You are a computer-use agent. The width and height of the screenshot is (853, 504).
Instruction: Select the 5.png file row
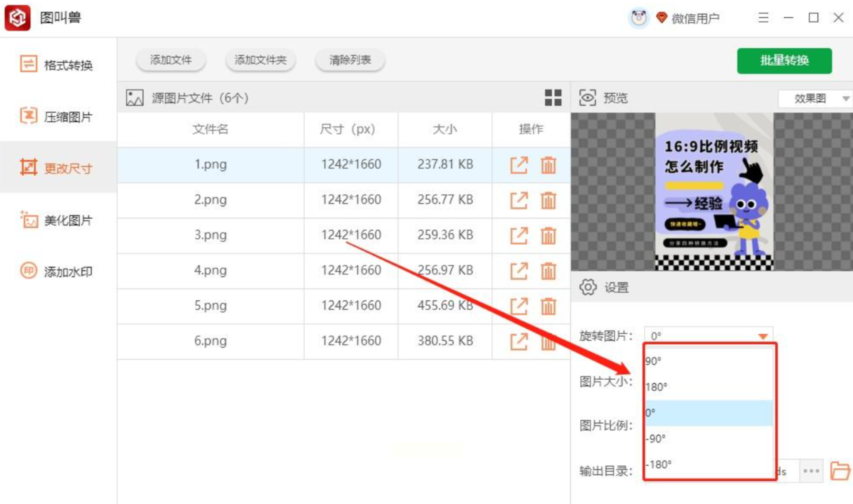pyautogui.click(x=210, y=306)
